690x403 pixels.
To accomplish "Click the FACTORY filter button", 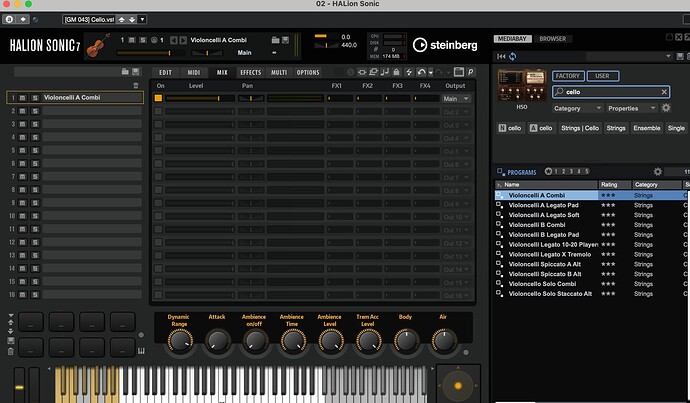I will coord(568,76).
